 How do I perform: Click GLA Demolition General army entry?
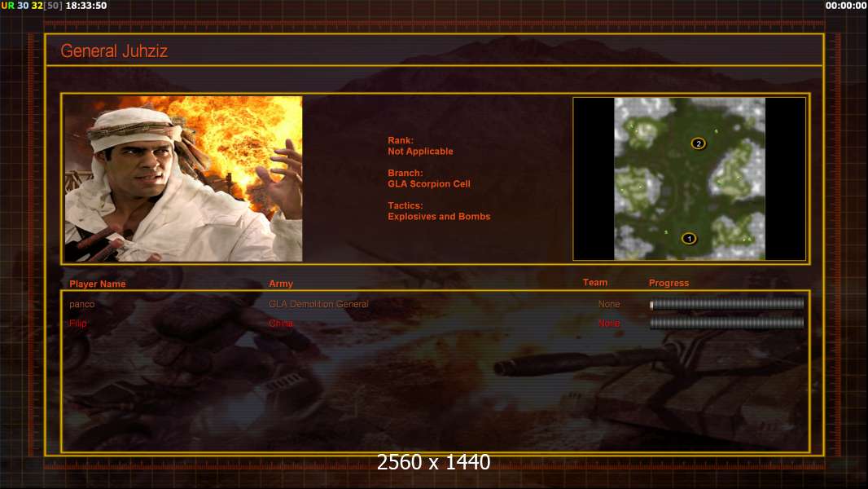click(x=318, y=303)
